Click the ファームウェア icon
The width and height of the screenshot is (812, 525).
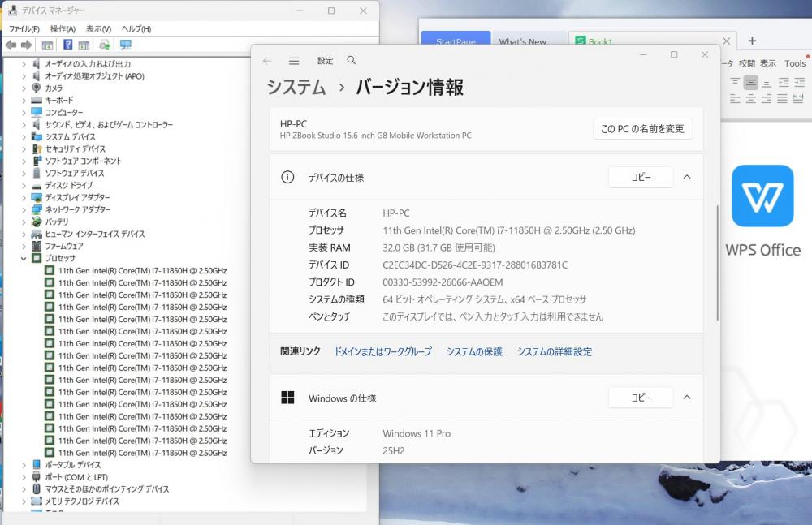point(37,246)
